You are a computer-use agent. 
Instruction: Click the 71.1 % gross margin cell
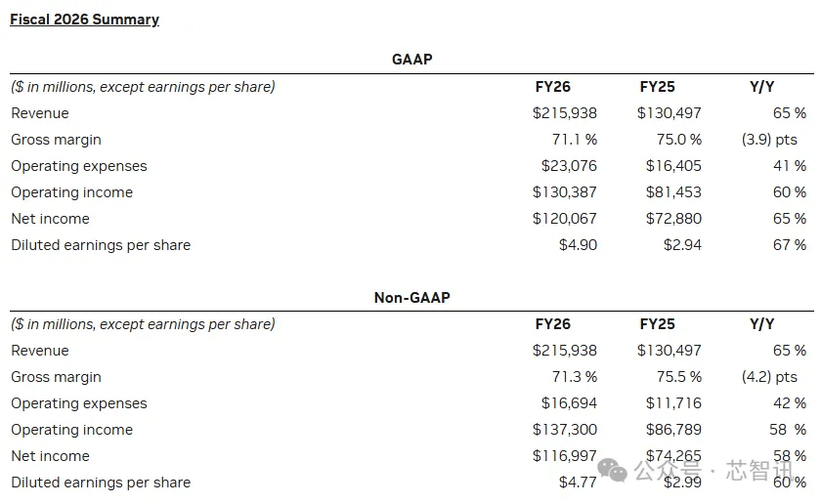click(574, 140)
